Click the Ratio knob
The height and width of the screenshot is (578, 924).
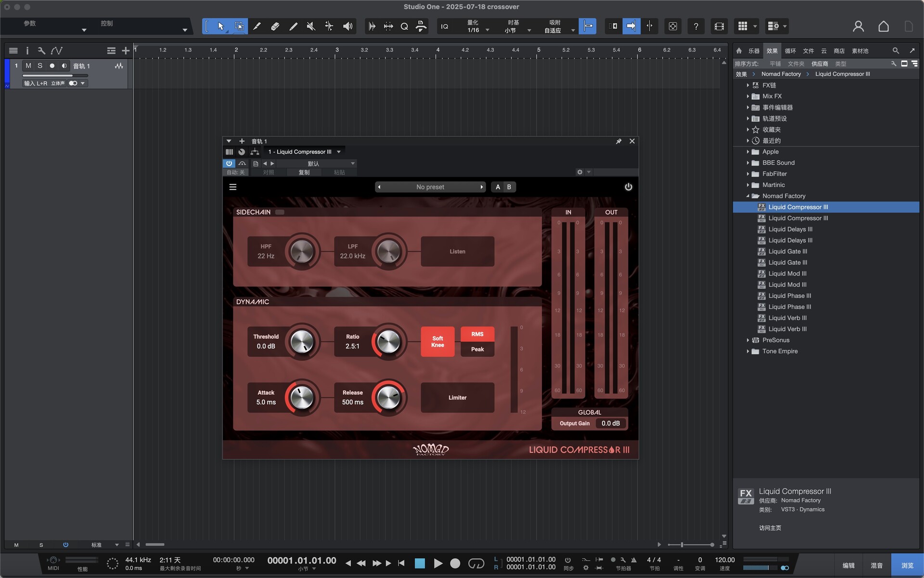pos(389,342)
